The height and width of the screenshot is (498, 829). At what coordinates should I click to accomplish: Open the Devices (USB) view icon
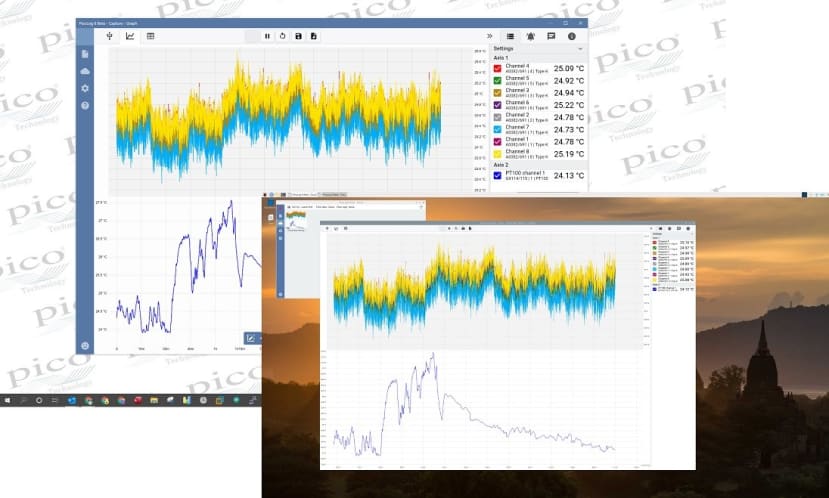[x=109, y=36]
